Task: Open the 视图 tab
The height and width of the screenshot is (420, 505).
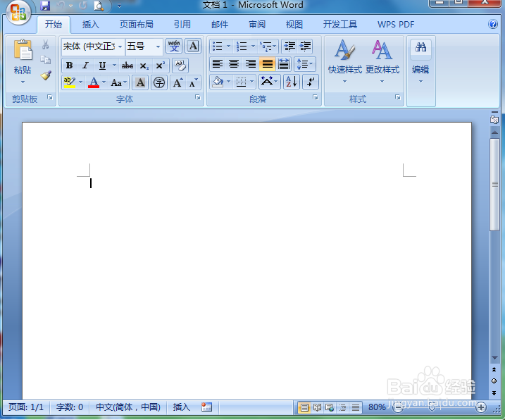Action: 294,25
